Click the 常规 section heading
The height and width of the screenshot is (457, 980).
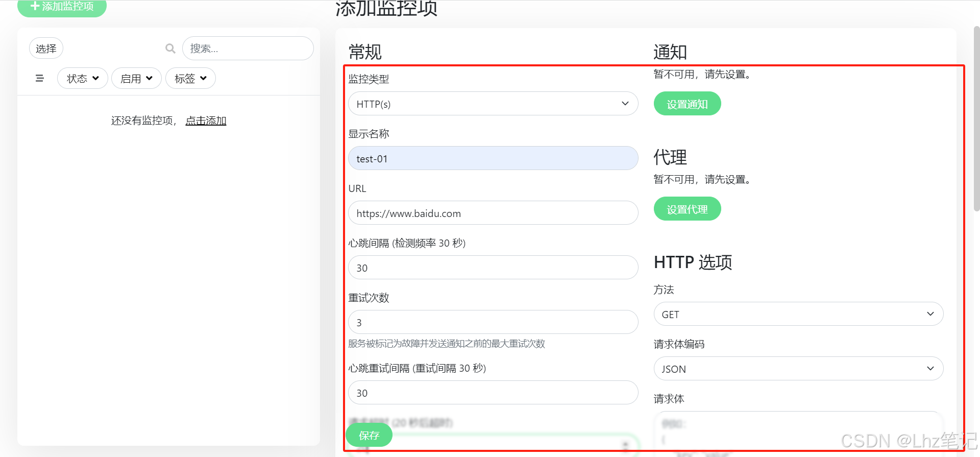pos(365,52)
